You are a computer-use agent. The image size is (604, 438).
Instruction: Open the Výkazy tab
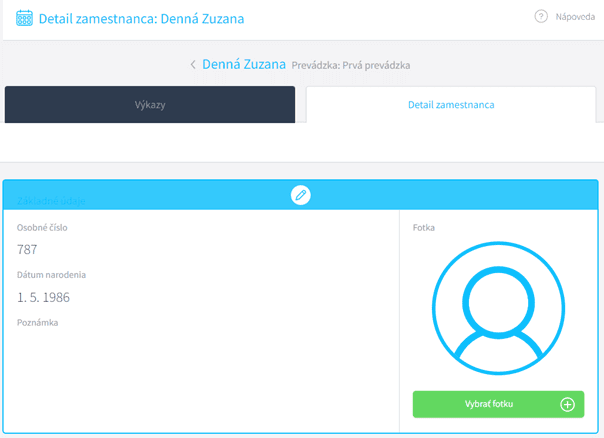click(x=150, y=104)
